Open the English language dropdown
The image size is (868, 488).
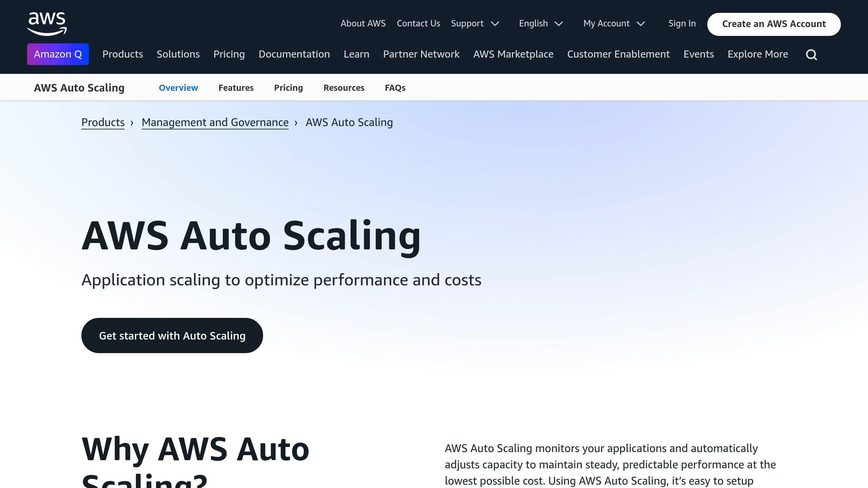(x=541, y=23)
